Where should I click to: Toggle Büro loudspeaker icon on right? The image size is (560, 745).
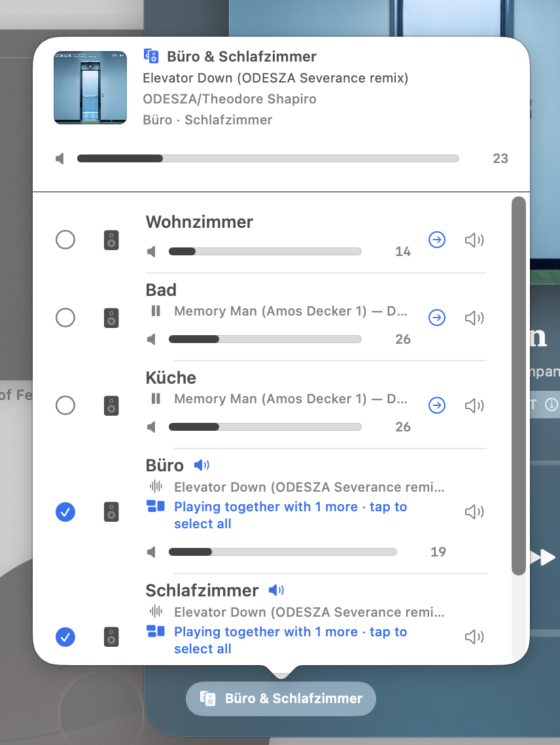click(x=474, y=512)
